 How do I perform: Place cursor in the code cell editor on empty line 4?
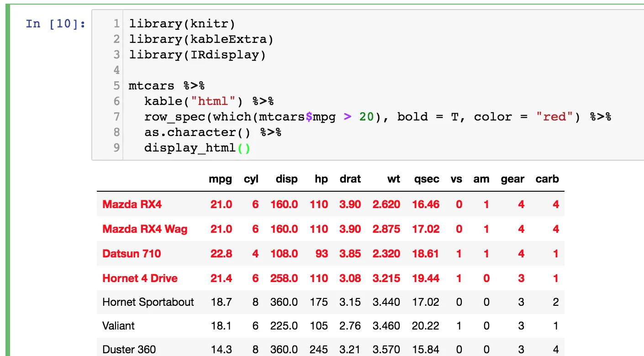[x=384, y=70]
